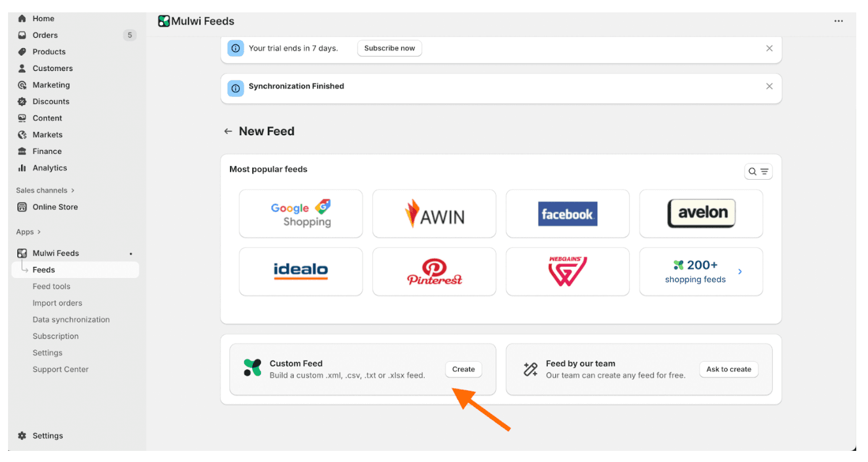Open the search and filter icon above feed list
This screenshot has height=462, width=868.
coord(758,171)
